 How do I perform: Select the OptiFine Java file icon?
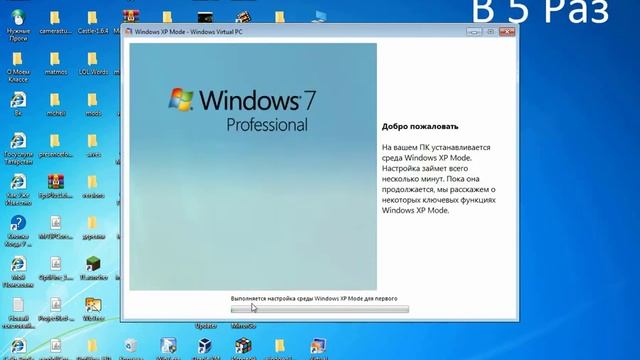(56, 269)
